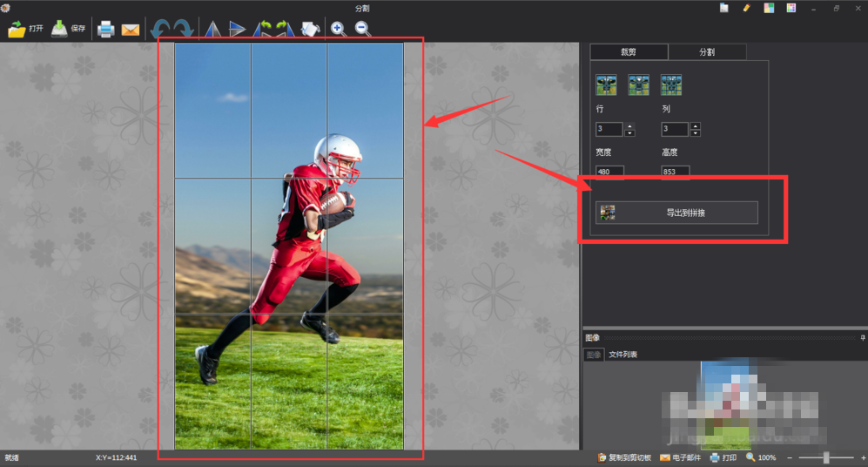Choose the middle split preset icon
This screenshot has width=868, height=467.
(x=638, y=85)
